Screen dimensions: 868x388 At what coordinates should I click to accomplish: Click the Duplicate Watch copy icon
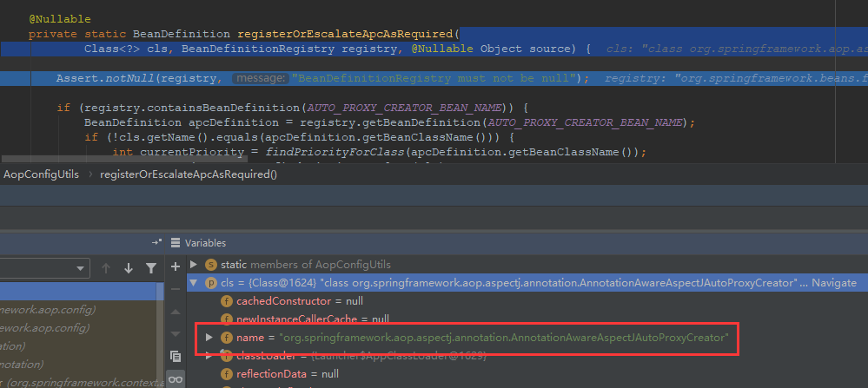tap(176, 356)
